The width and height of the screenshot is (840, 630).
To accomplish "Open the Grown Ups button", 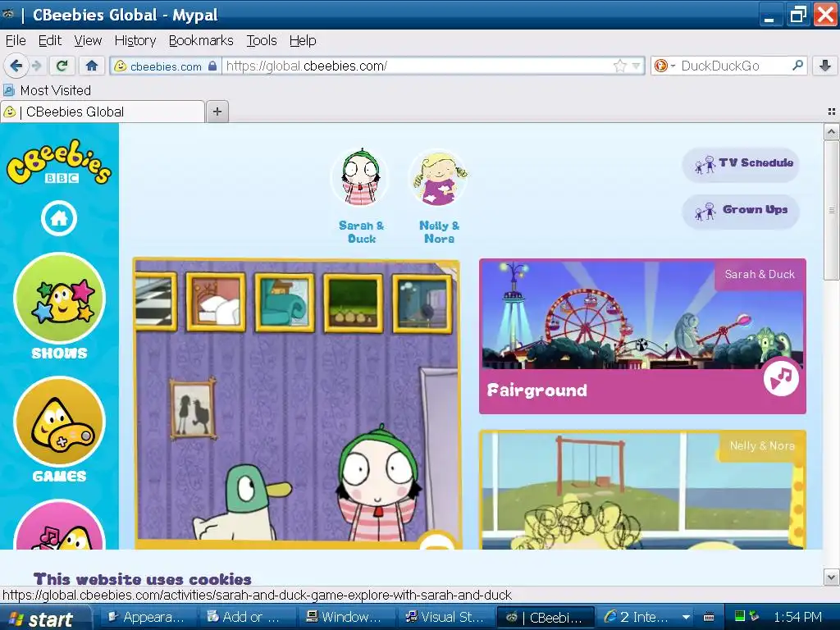I will click(x=741, y=211).
